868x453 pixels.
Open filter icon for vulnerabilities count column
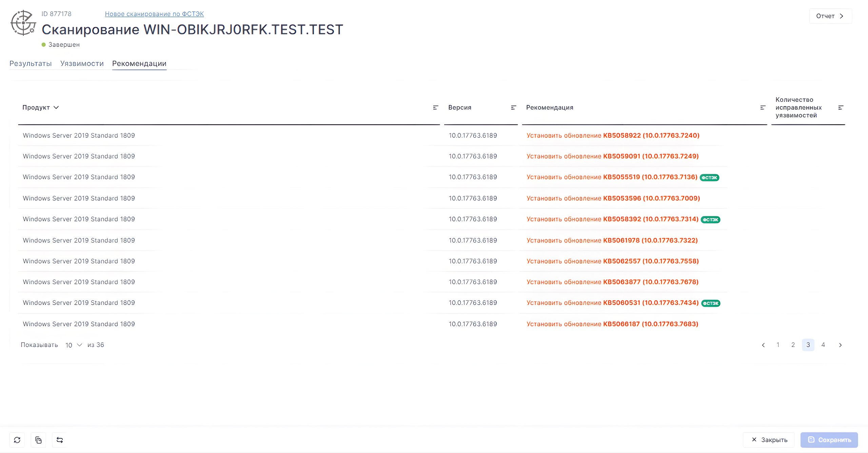point(841,107)
